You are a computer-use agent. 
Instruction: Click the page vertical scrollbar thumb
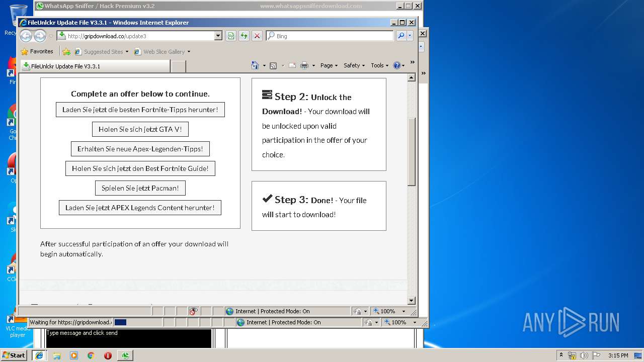click(412, 152)
